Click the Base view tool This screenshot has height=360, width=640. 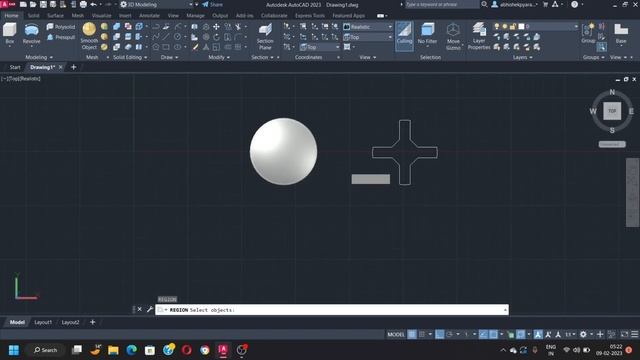(x=621, y=34)
